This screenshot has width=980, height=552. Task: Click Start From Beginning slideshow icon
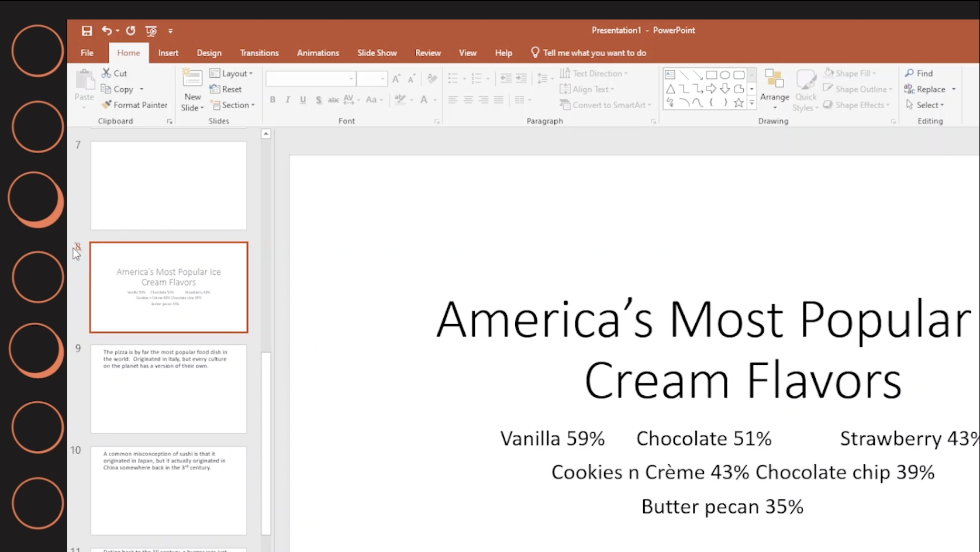pyautogui.click(x=151, y=31)
